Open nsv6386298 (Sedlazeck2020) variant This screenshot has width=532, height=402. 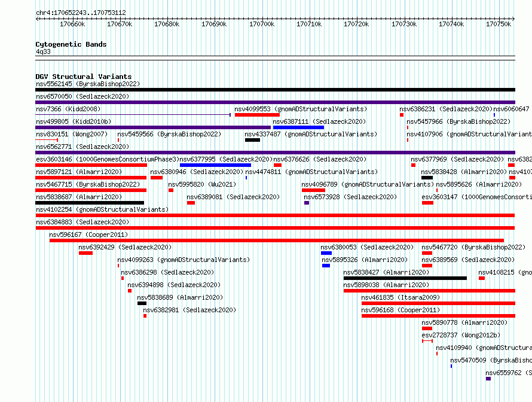pos(167,272)
